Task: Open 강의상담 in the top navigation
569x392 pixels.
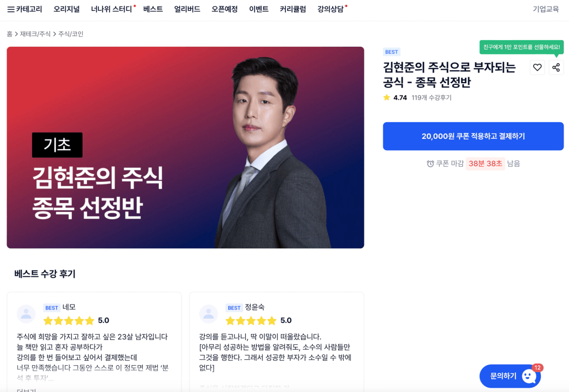Action: (x=330, y=9)
